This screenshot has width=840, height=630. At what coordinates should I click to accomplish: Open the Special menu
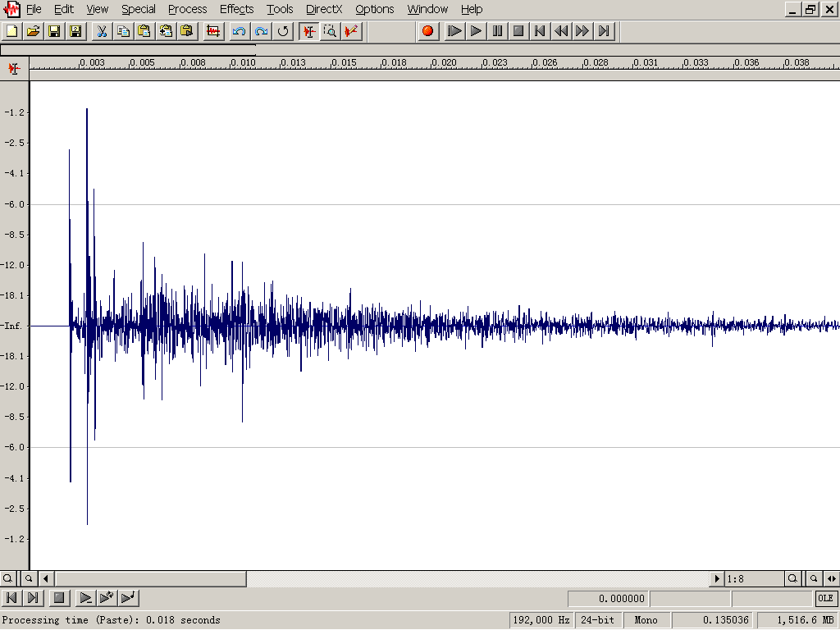pyautogui.click(x=138, y=9)
